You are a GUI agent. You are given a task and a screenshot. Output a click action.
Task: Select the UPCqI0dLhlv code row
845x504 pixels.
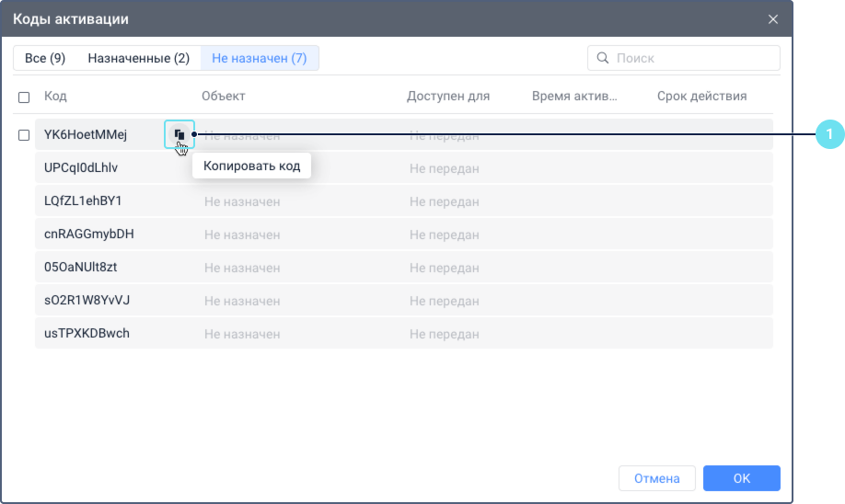tap(404, 167)
